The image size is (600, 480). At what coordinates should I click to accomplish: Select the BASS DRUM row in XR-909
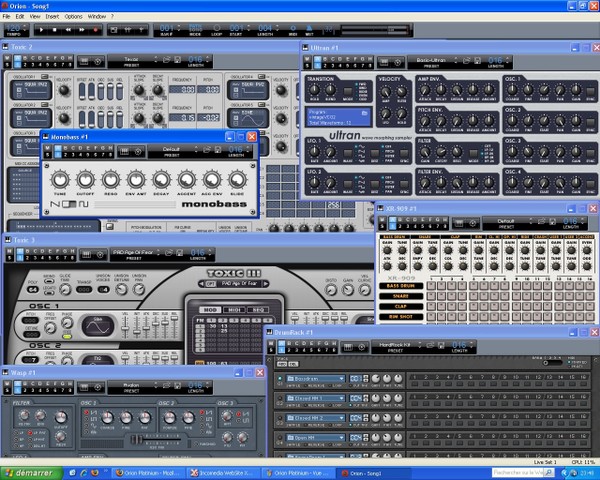pos(401,286)
